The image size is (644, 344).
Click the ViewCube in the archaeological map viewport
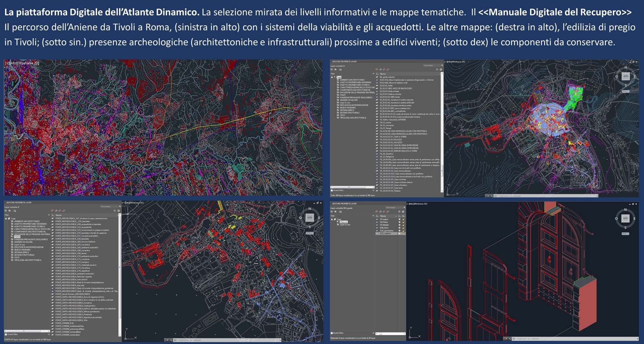click(x=310, y=218)
